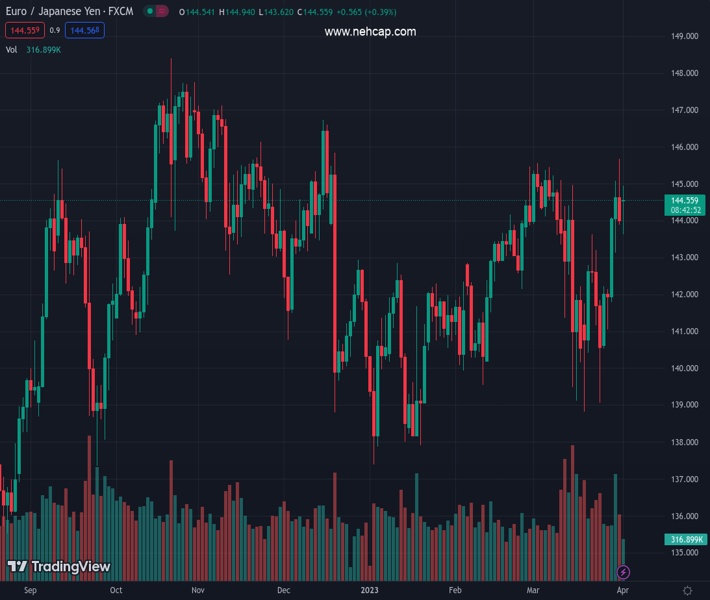
Task: Click the current price label 144.559 on axis
Action: (x=684, y=201)
